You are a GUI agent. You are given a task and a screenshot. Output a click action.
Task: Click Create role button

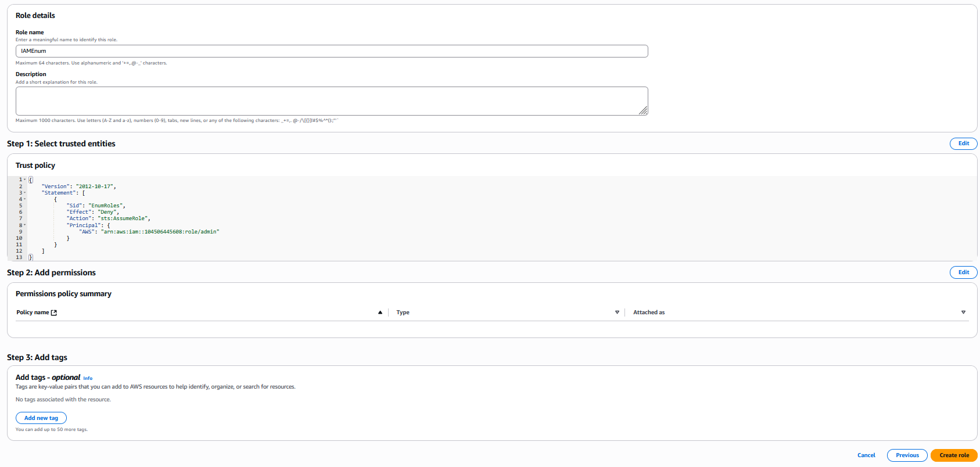point(954,455)
